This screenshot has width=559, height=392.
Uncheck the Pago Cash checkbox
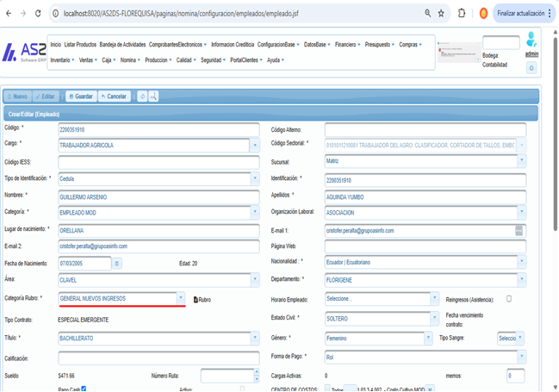point(84,389)
